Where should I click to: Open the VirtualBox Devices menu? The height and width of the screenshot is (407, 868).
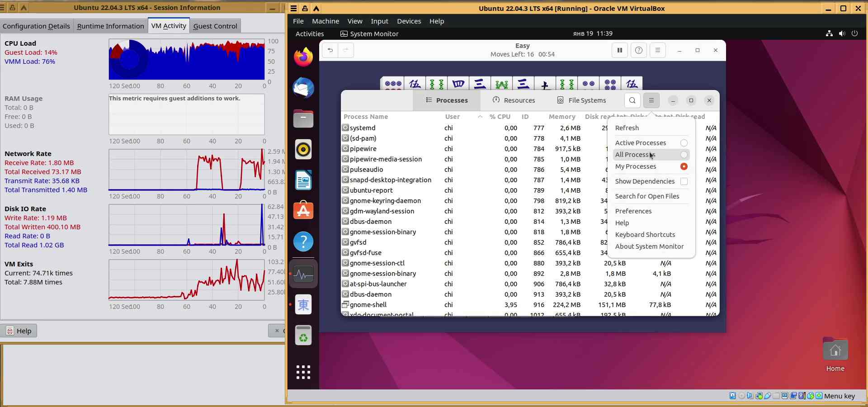point(409,21)
